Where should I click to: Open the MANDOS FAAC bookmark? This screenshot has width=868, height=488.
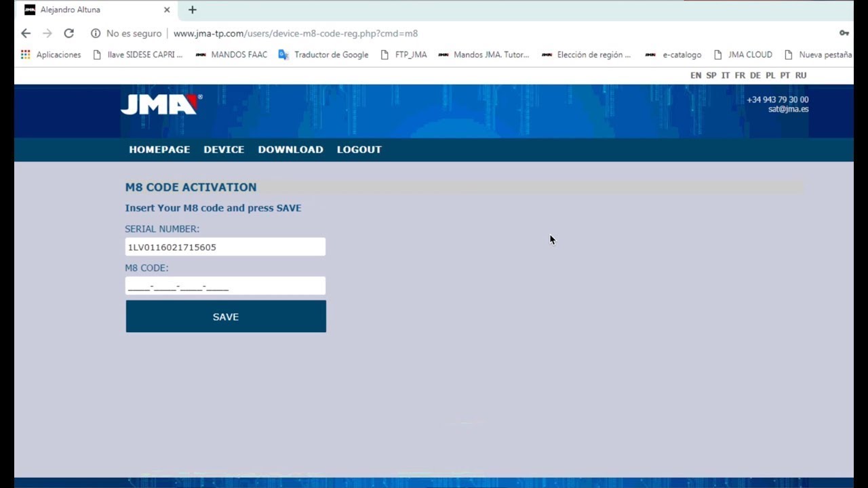(x=231, y=54)
